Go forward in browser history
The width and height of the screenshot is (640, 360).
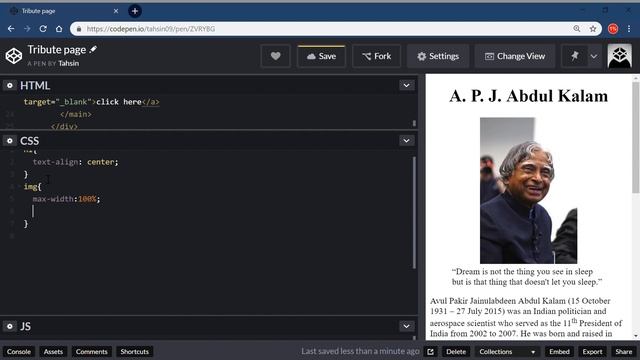click(x=27, y=29)
